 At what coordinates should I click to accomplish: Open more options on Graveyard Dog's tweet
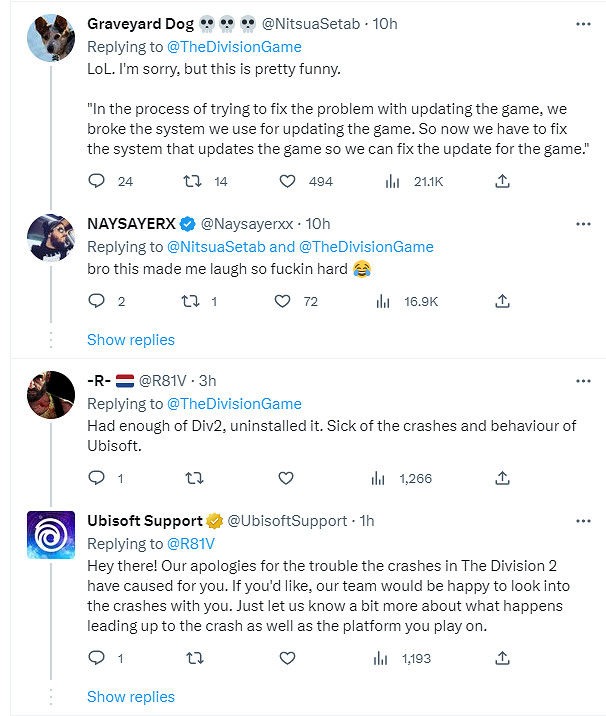(582, 23)
